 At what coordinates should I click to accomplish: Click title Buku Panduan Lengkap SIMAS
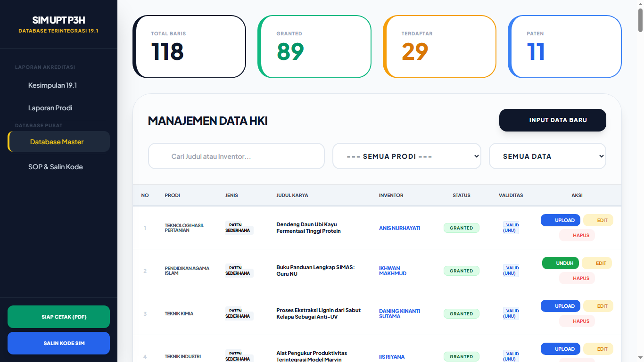[x=315, y=271]
